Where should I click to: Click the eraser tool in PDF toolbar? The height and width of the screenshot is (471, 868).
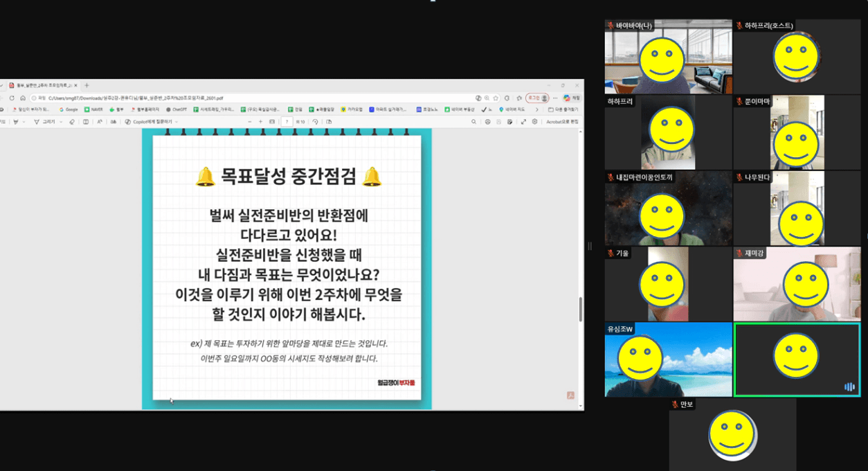click(x=72, y=122)
